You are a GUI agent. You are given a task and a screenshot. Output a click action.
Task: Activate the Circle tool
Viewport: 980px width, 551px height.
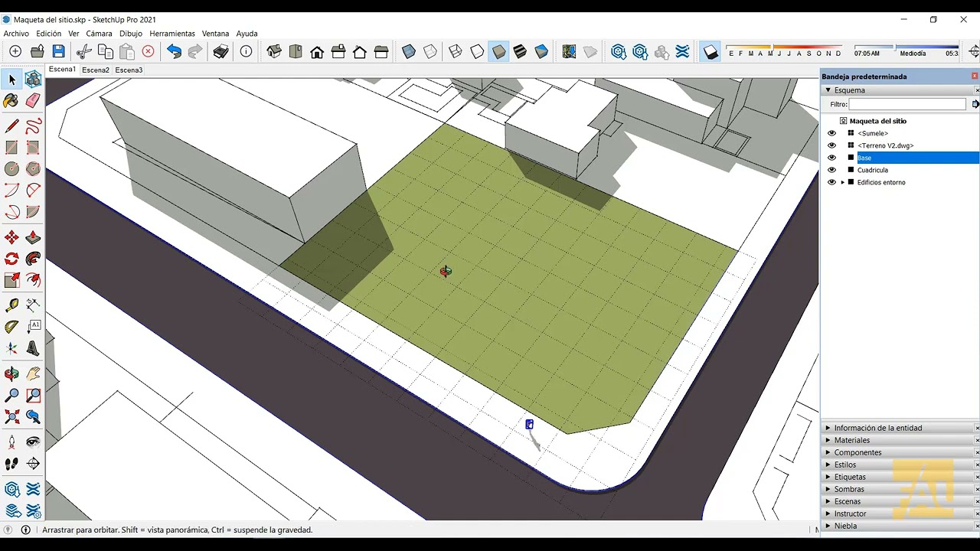[x=11, y=169]
